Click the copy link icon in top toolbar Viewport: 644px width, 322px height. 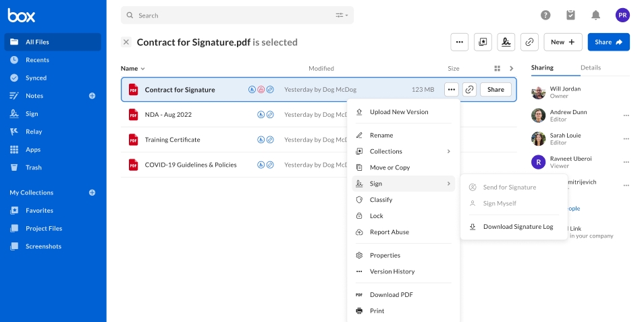point(530,42)
